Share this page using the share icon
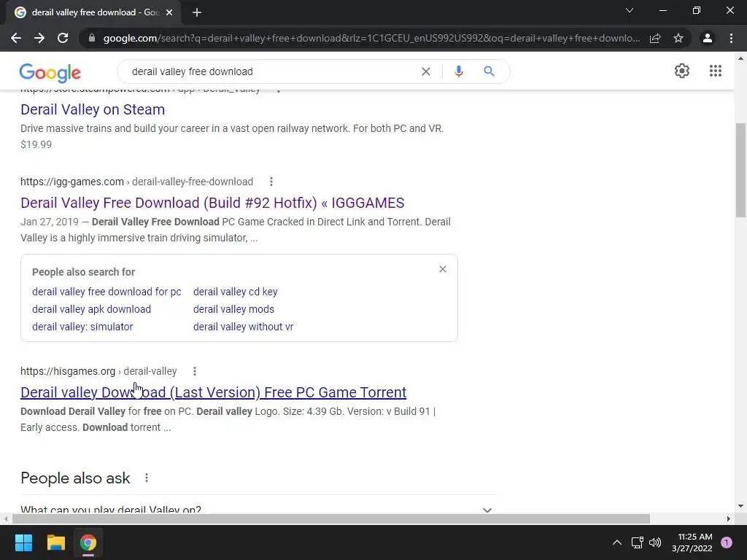Viewport: 747px width, 560px height. (655, 38)
